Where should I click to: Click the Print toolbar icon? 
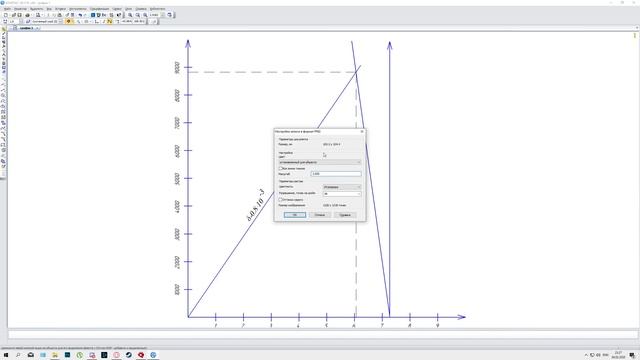[x=28, y=15]
